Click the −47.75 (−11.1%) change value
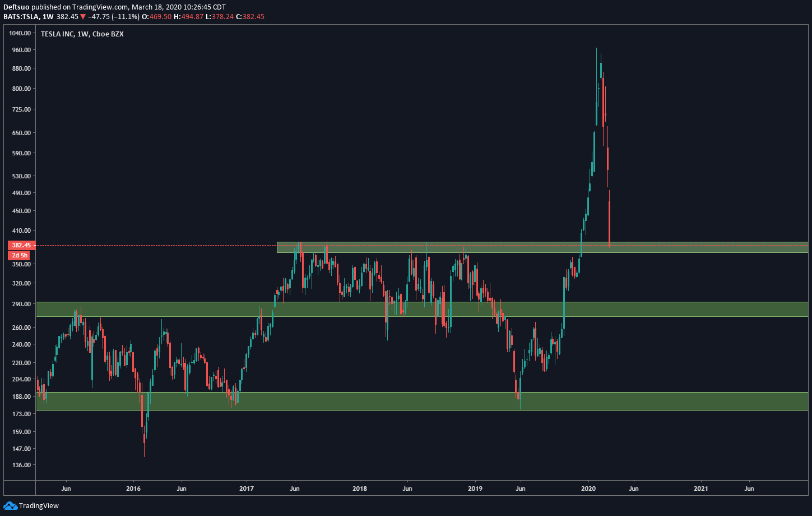 115,17
